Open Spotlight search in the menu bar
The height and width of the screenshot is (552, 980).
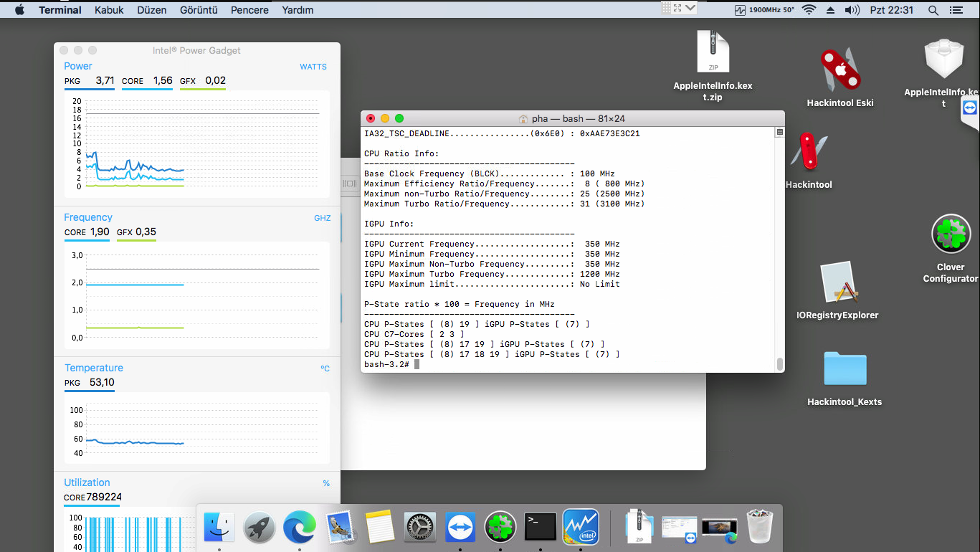point(933,10)
